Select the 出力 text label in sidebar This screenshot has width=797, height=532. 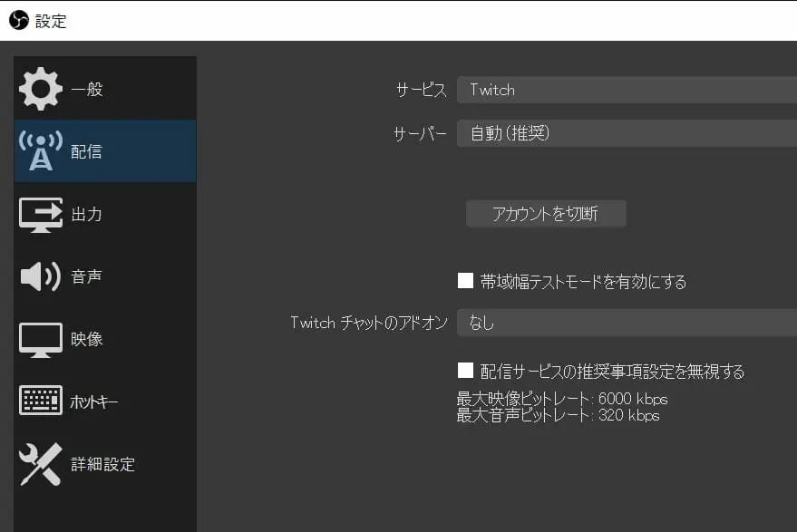click(x=87, y=215)
